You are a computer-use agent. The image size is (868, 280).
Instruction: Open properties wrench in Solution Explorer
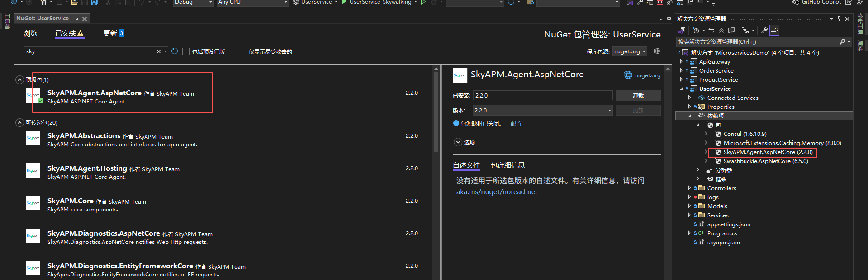764,30
